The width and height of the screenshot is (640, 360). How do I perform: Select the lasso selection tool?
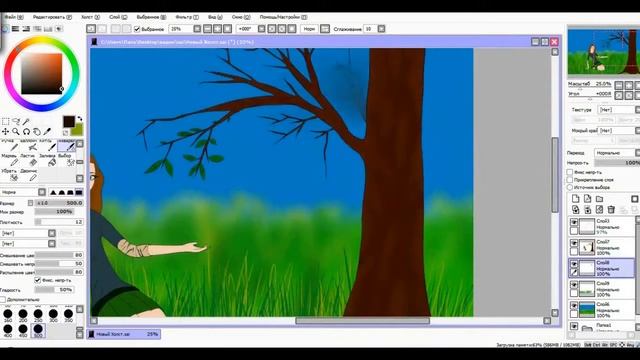(x=16, y=122)
